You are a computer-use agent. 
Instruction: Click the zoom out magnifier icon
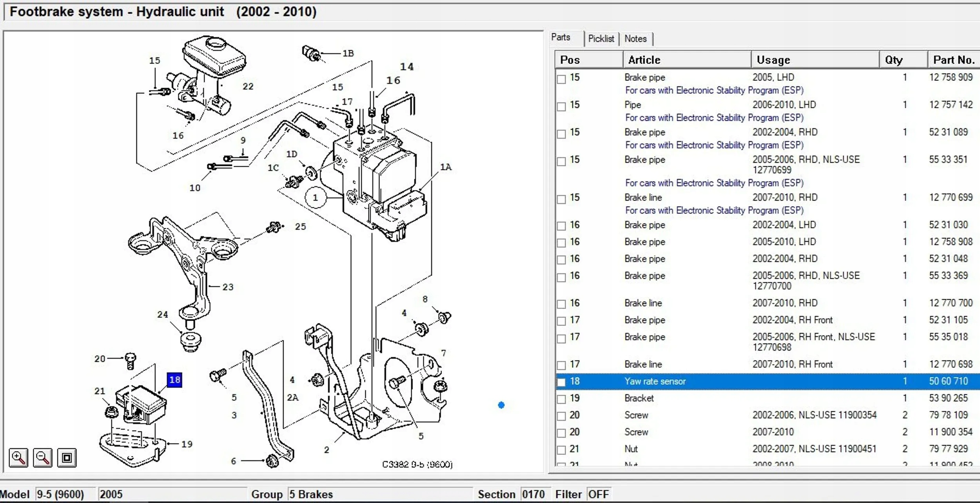[x=43, y=458]
